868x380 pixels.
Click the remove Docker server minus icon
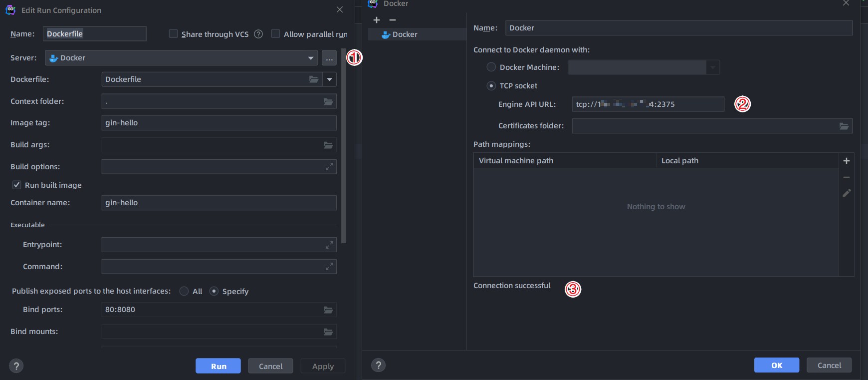tap(393, 20)
